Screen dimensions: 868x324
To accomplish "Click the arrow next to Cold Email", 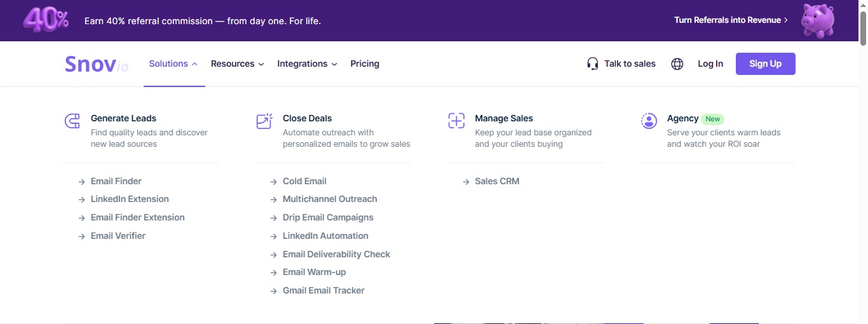I will 274,182.
